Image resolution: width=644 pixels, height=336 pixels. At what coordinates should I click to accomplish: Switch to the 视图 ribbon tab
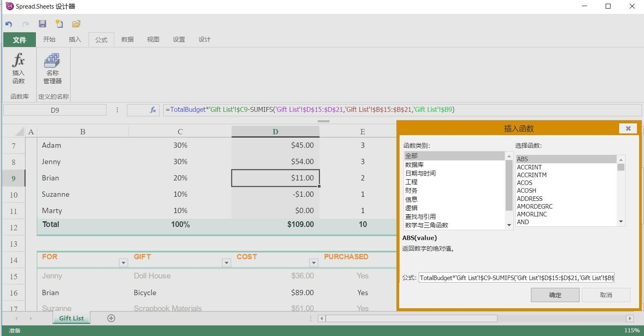[x=153, y=39]
